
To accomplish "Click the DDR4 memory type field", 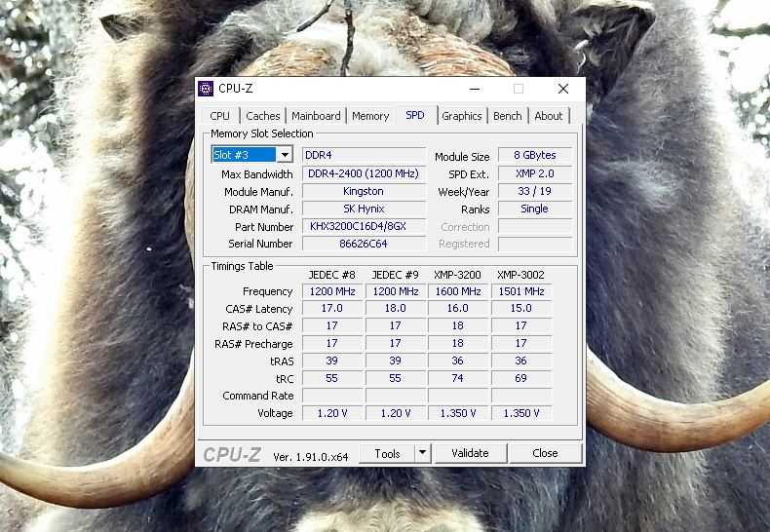I will [364, 155].
